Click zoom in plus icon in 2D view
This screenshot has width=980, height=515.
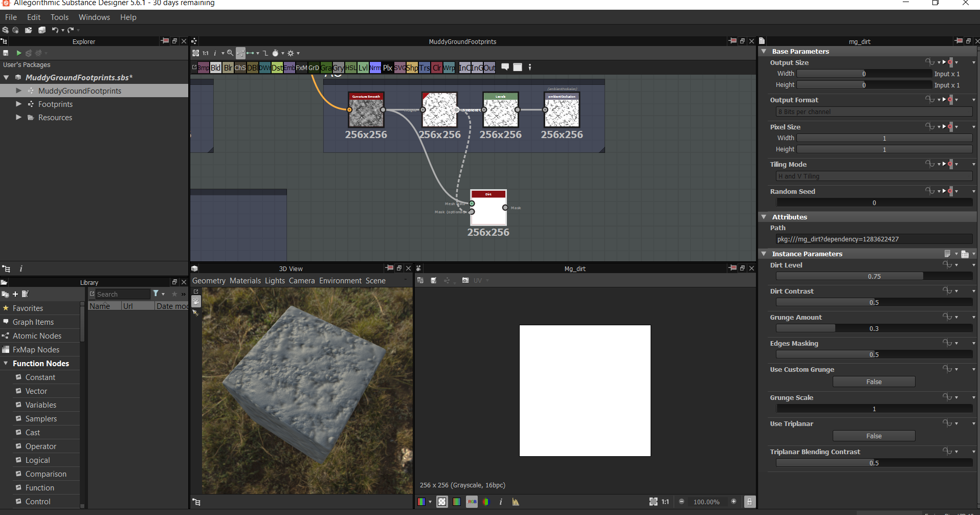[733, 502]
